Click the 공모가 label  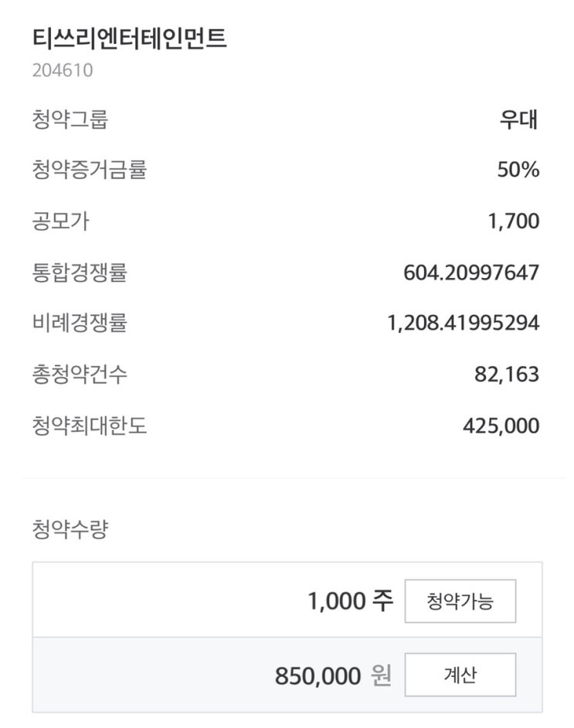(61, 222)
